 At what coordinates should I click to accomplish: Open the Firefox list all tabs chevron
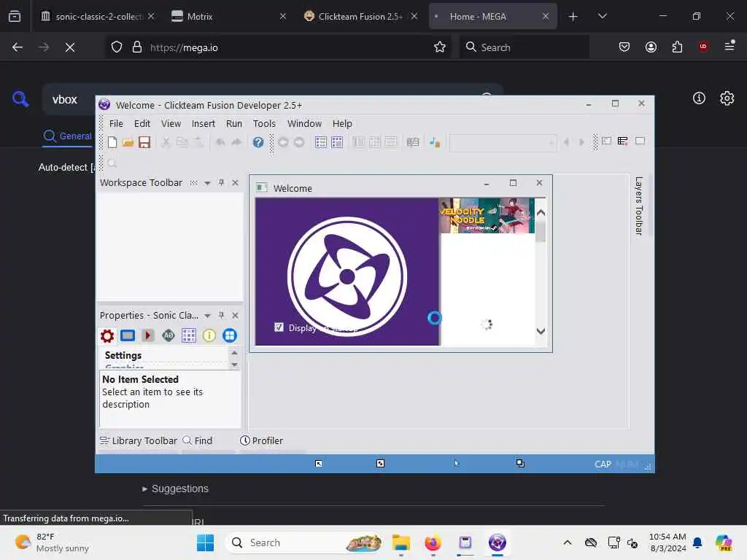pyautogui.click(x=602, y=16)
